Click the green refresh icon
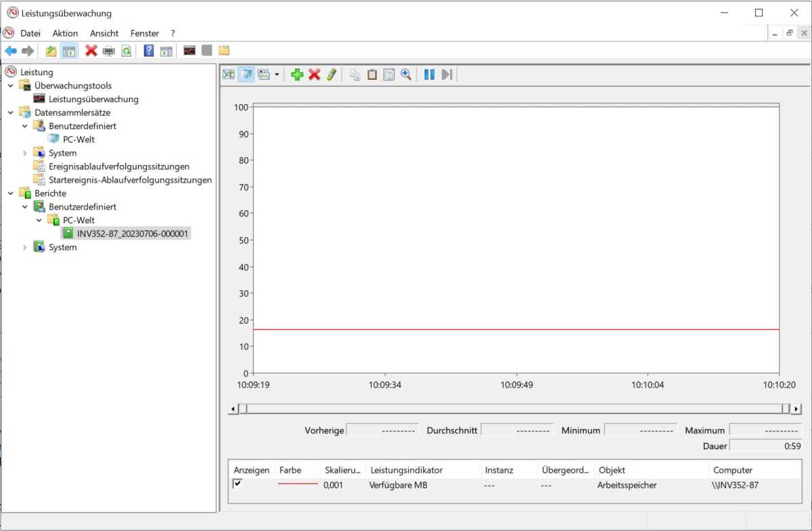 (126, 51)
